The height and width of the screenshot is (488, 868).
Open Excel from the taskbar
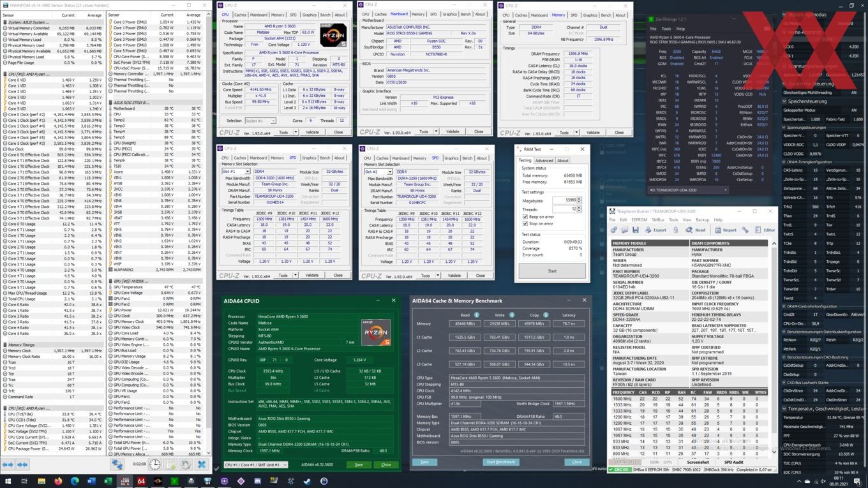tap(108, 481)
